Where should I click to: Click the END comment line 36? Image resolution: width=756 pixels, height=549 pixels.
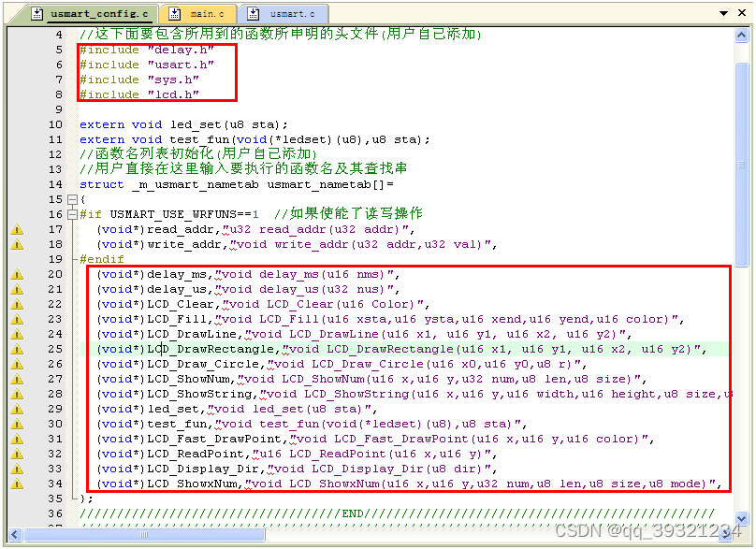coord(398,513)
